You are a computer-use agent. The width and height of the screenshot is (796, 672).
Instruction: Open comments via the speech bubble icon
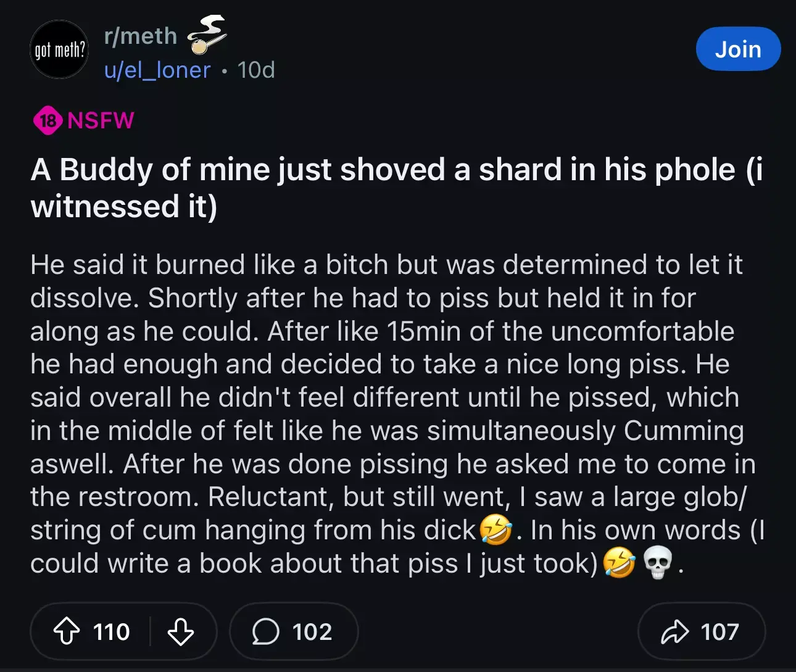coord(265,632)
